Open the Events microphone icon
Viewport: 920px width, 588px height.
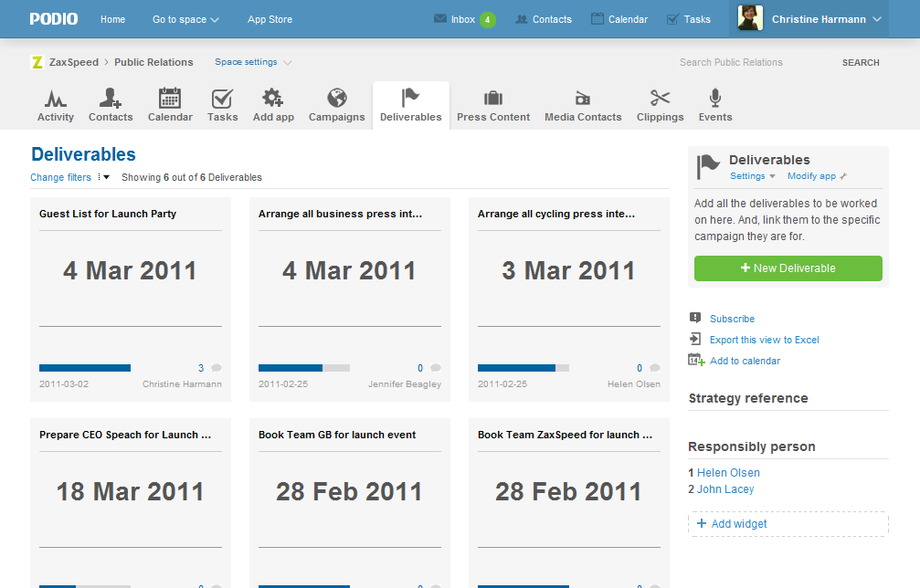pos(715,99)
